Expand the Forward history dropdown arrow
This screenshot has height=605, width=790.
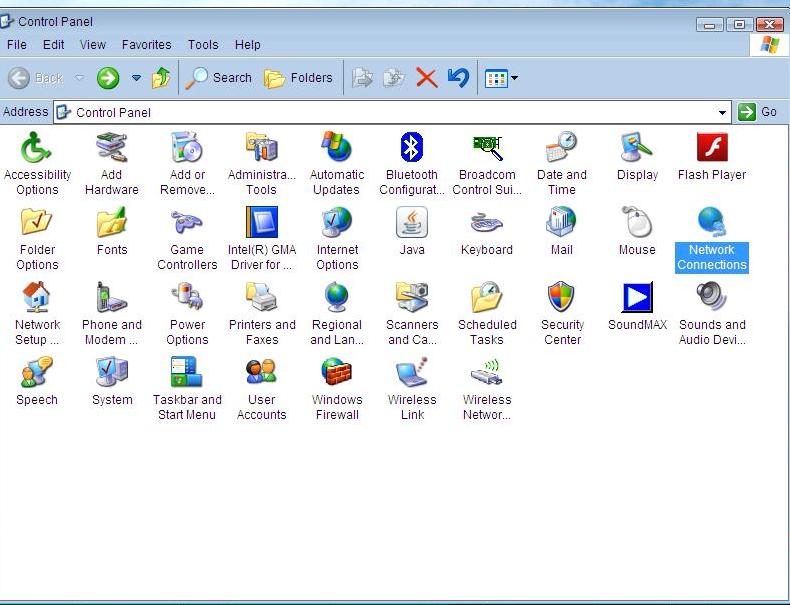click(136, 78)
